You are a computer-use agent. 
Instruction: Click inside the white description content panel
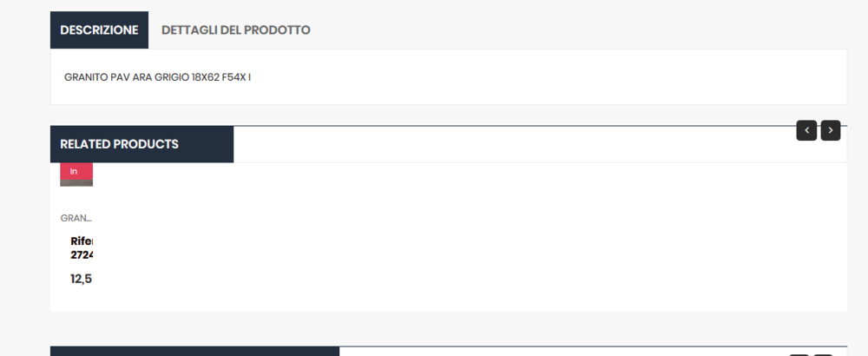tap(449, 77)
